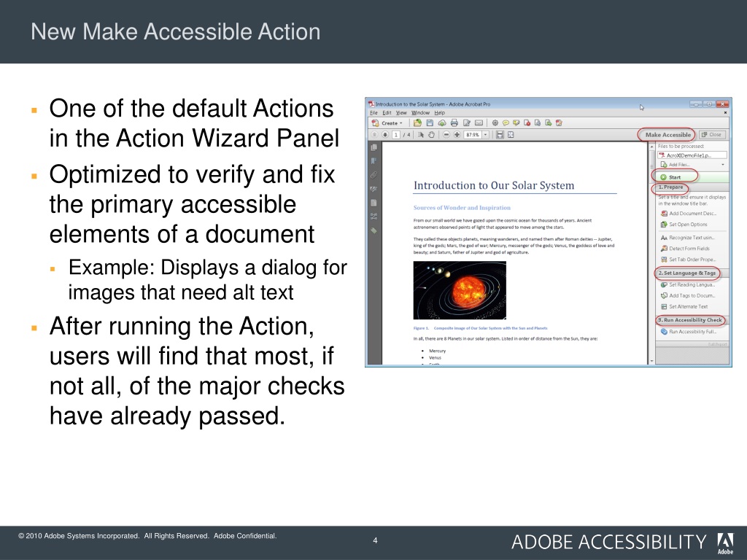This screenshot has height=560, width=747.
Task: Click the Close button of Make Accessible panel
Action: pyautogui.click(x=712, y=135)
